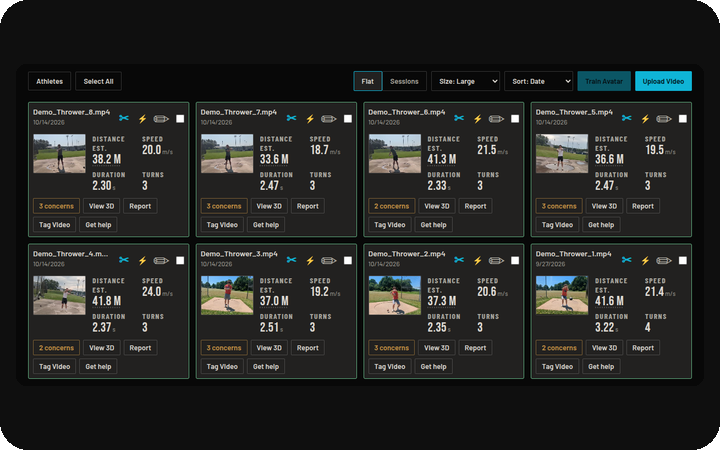Click scissors trim icon on Demo_Thrower_5.mp4 card
Viewport: 720px width, 450px height.
[x=627, y=118]
